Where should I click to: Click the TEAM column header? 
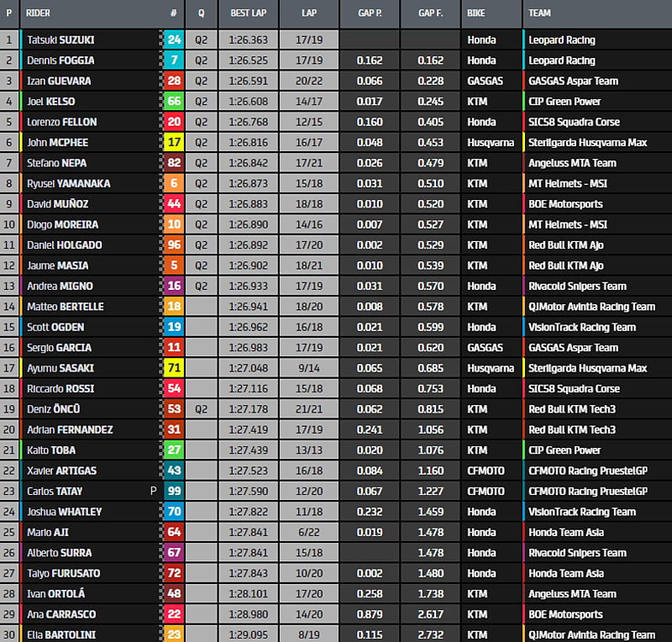540,13
